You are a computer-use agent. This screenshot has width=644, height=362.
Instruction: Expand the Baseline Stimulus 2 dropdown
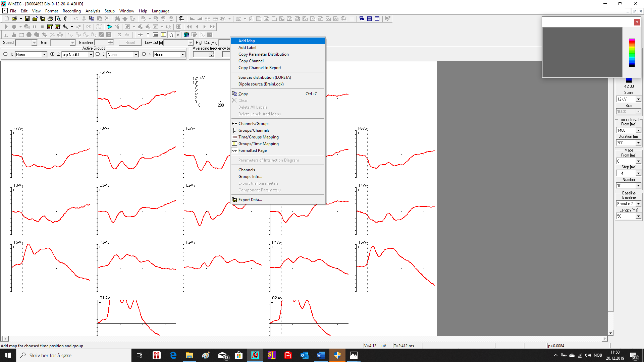(638, 204)
